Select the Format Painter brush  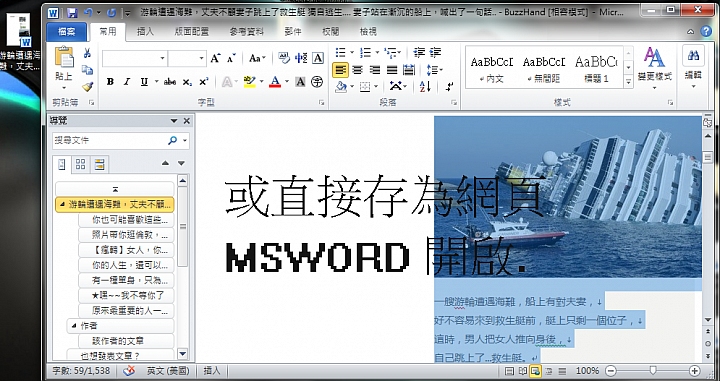point(87,86)
